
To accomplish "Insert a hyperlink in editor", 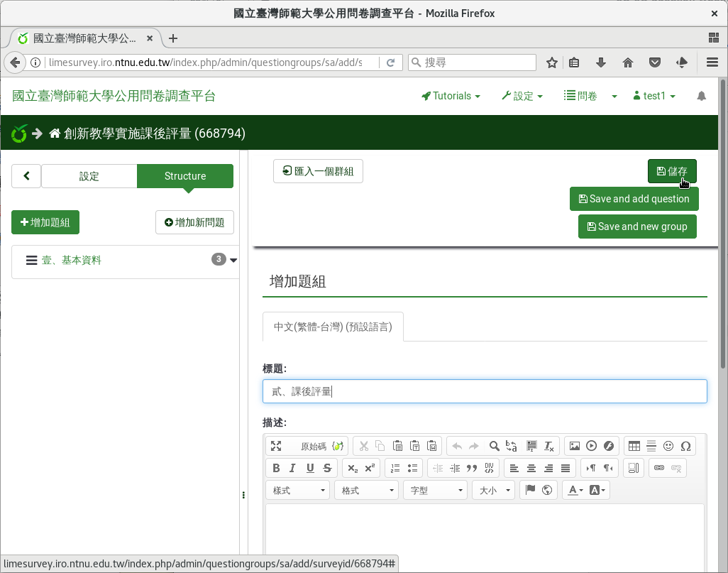I will coord(659,468).
